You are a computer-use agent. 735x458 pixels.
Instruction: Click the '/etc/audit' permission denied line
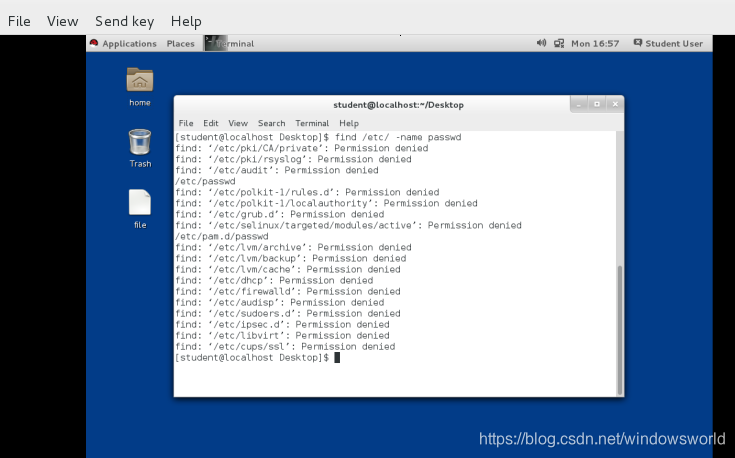coord(277,170)
